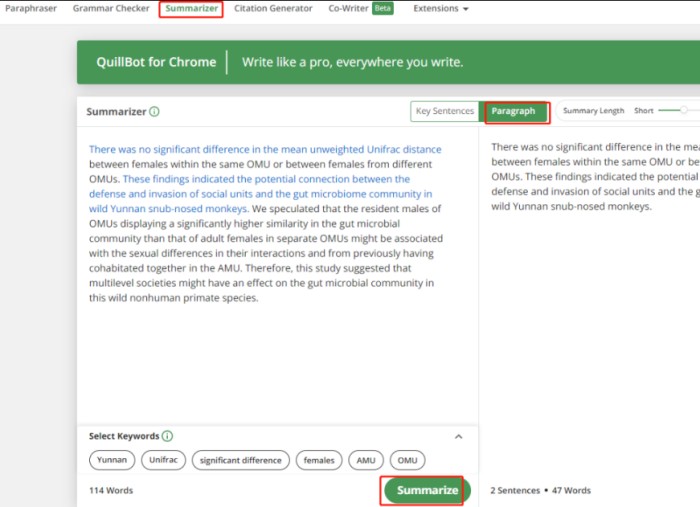This screenshot has width=700, height=507.
Task: Open the Grammar Checker tab
Action: [111, 8]
